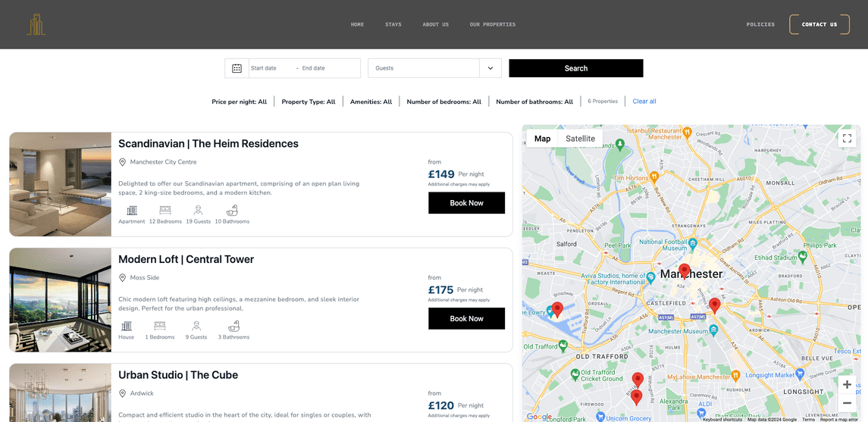Click the 9 Guests person icon

(x=196, y=326)
